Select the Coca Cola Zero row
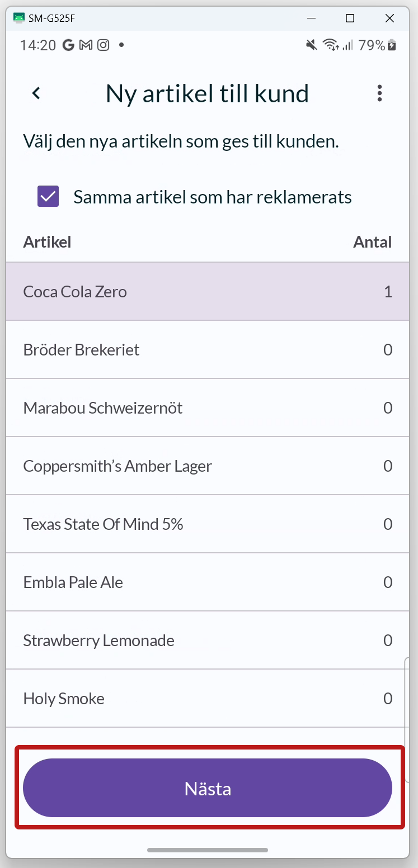The width and height of the screenshot is (418, 868). (x=208, y=292)
